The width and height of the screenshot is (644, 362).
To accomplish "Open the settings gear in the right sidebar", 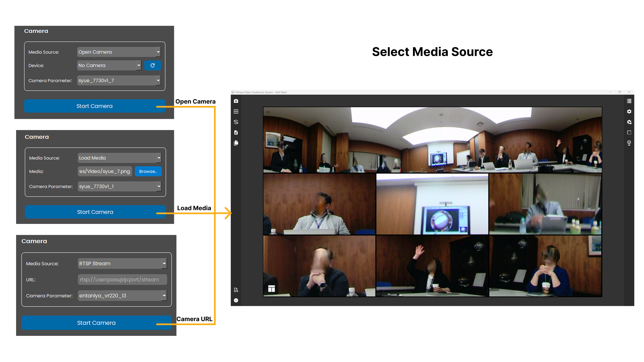I will [x=629, y=112].
